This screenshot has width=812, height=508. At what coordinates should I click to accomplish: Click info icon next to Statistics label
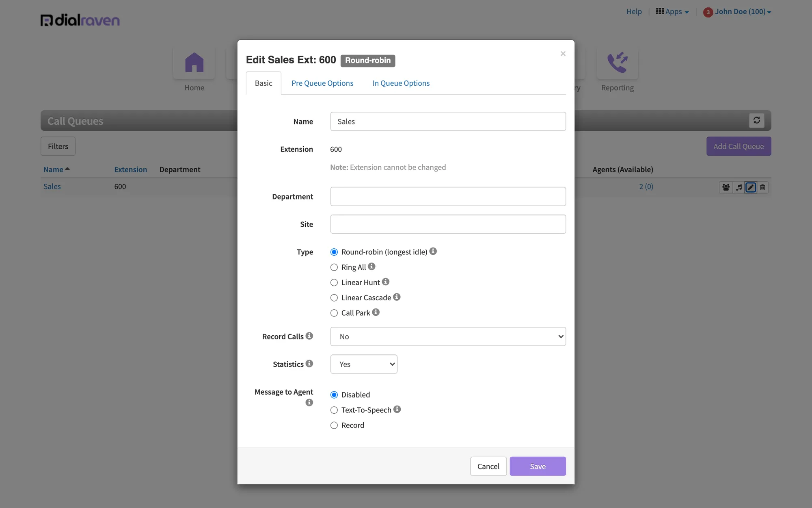coord(309,363)
